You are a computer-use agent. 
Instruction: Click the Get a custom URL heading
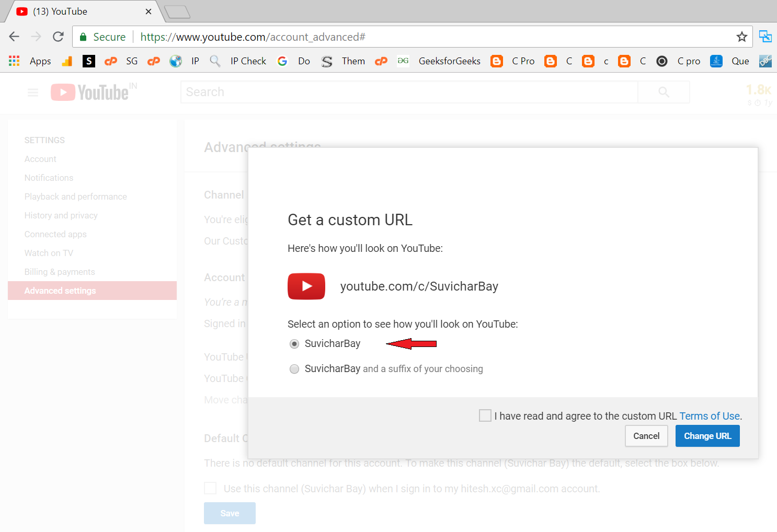350,220
